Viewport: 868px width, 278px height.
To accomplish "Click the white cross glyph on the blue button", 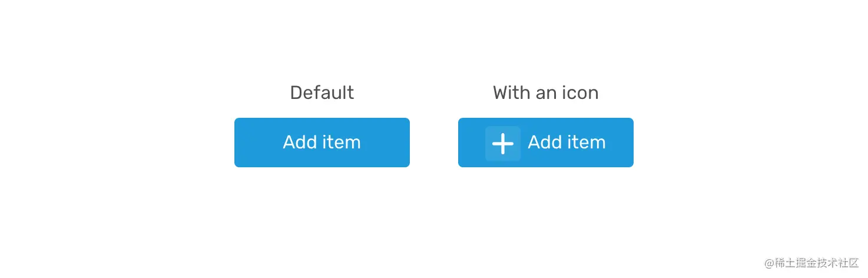I will pyautogui.click(x=503, y=143).
